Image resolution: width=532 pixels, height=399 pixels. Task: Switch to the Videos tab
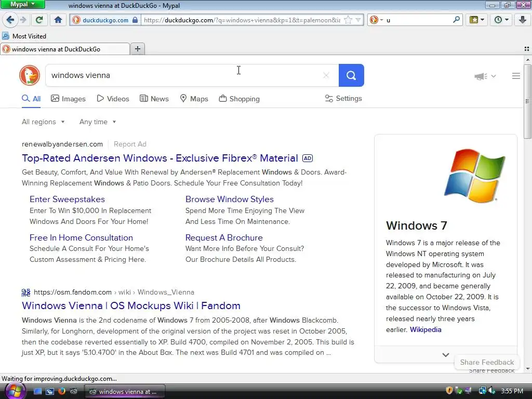[x=113, y=99]
